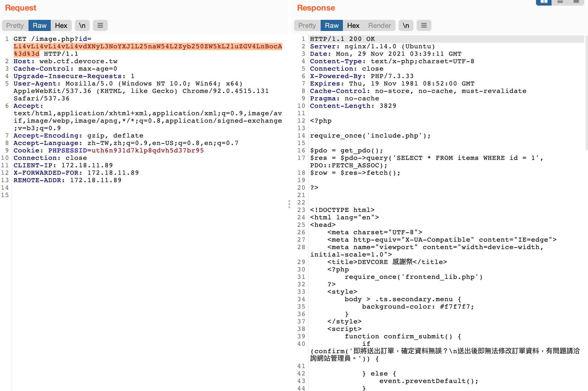Toggle \n display in the Response panel

(406, 25)
